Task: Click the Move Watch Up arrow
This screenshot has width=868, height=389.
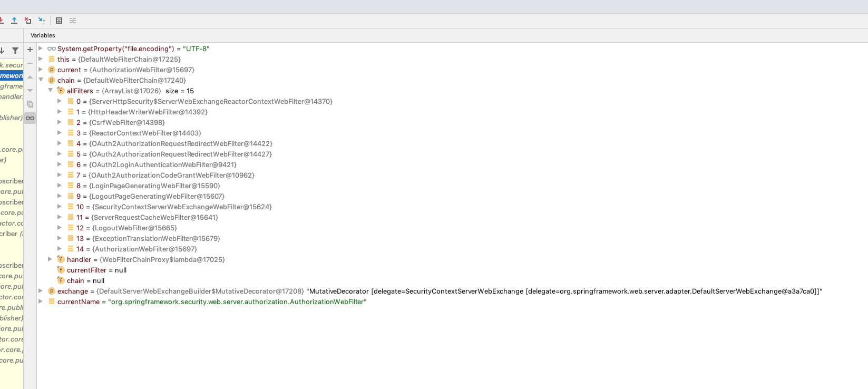Action: (30, 77)
